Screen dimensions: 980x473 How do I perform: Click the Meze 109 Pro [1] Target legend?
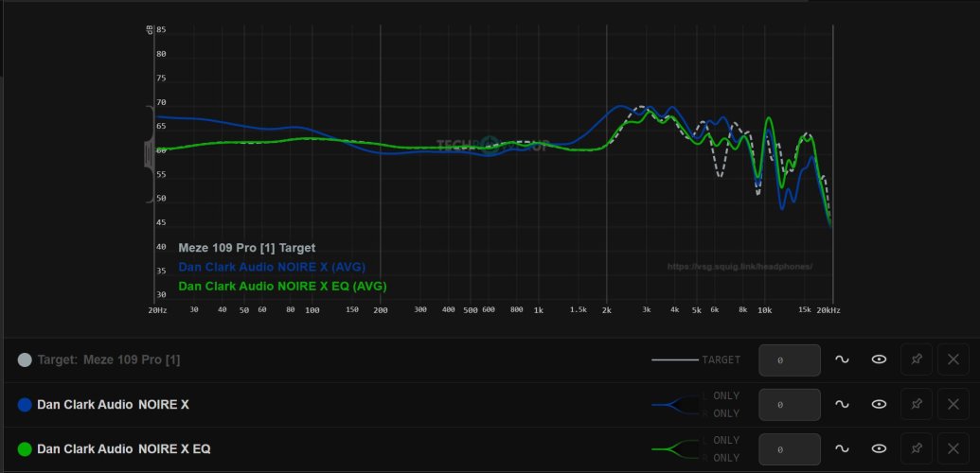[247, 248]
